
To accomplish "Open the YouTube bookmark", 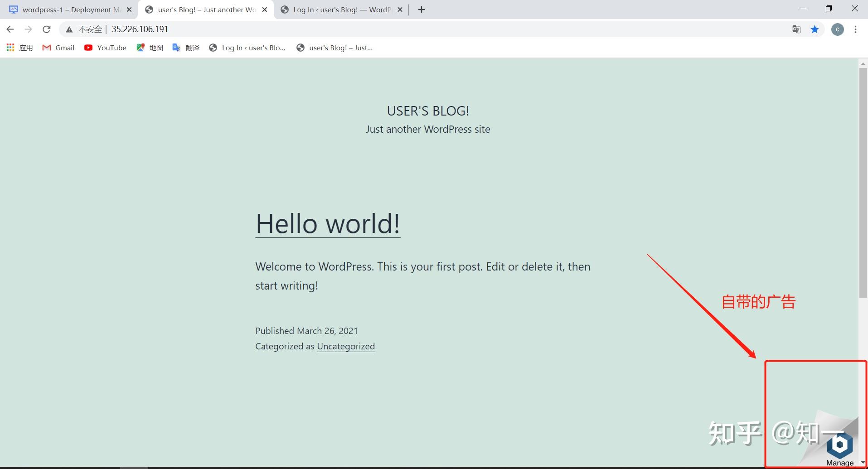I will 105,48.
